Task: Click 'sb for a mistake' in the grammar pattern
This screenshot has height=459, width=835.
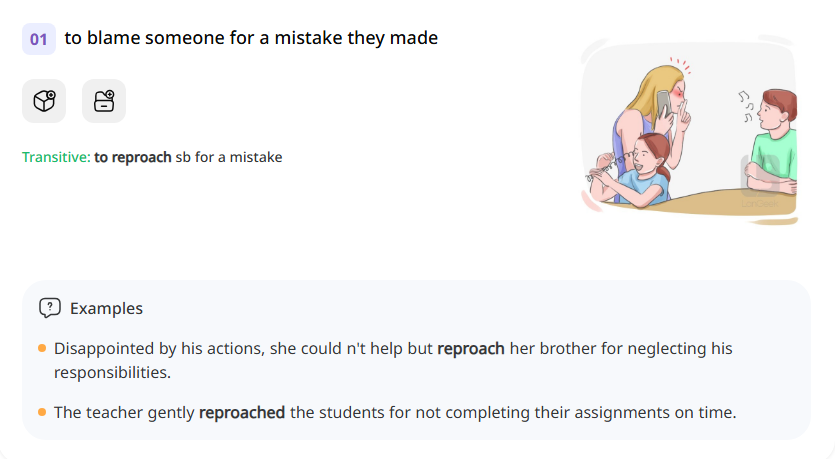Action: (229, 157)
